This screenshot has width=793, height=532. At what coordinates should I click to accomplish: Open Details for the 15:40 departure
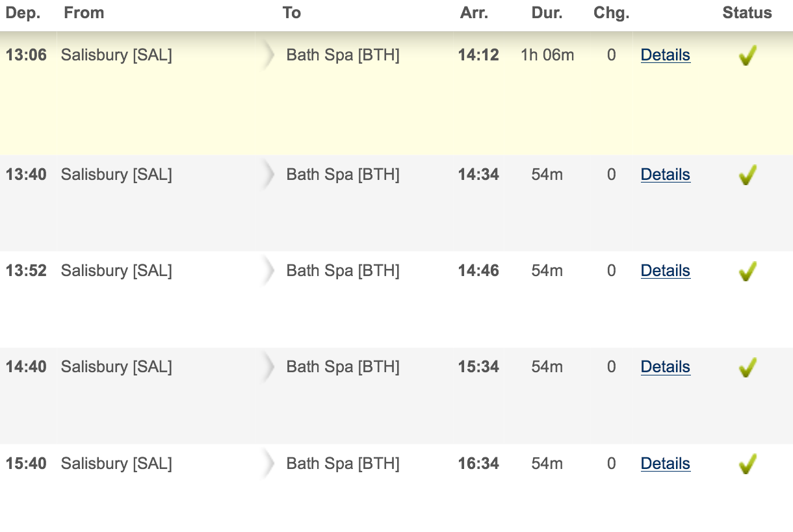pyautogui.click(x=665, y=464)
